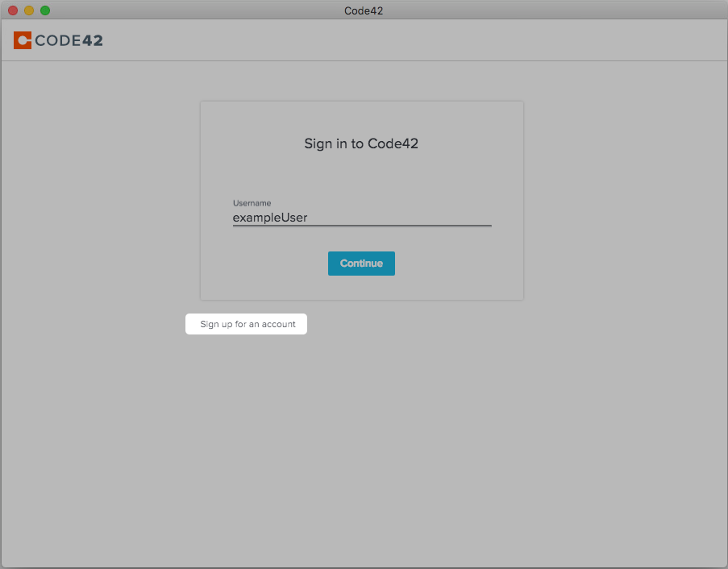Click the dark footer strip at the bottom

tap(364, 563)
